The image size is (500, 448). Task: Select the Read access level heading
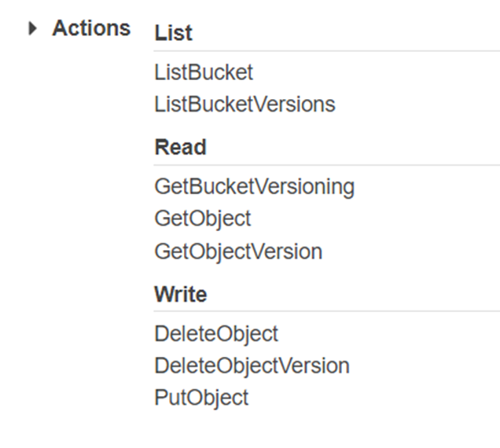[x=181, y=148]
